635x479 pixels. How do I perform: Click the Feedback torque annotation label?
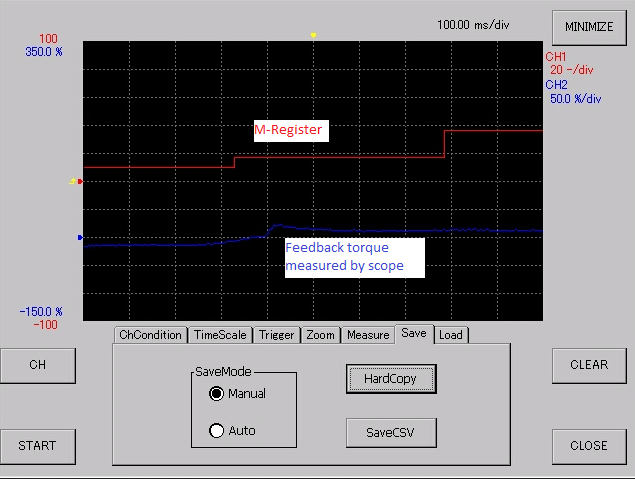tap(355, 258)
